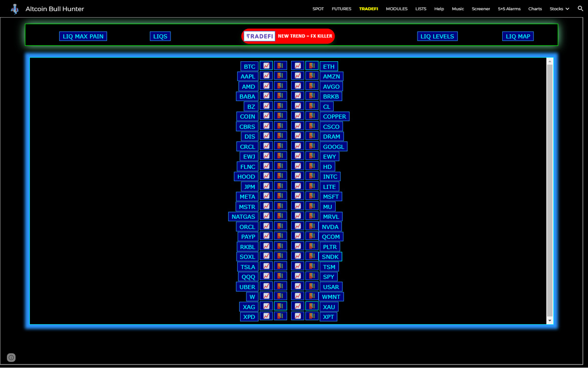Open the XAU heatmap icon

pyautogui.click(x=312, y=306)
